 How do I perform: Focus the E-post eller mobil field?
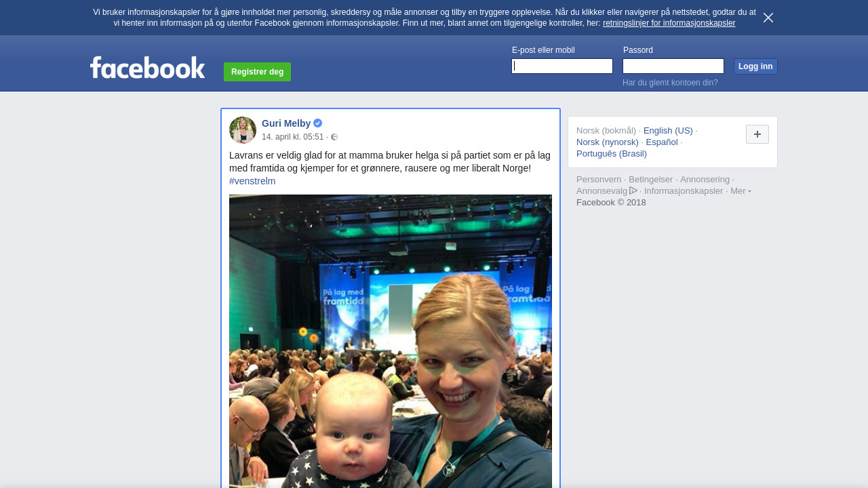click(x=562, y=66)
